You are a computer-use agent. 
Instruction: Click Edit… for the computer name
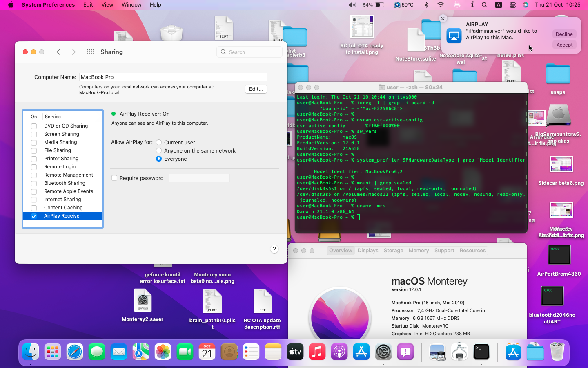pos(256,89)
